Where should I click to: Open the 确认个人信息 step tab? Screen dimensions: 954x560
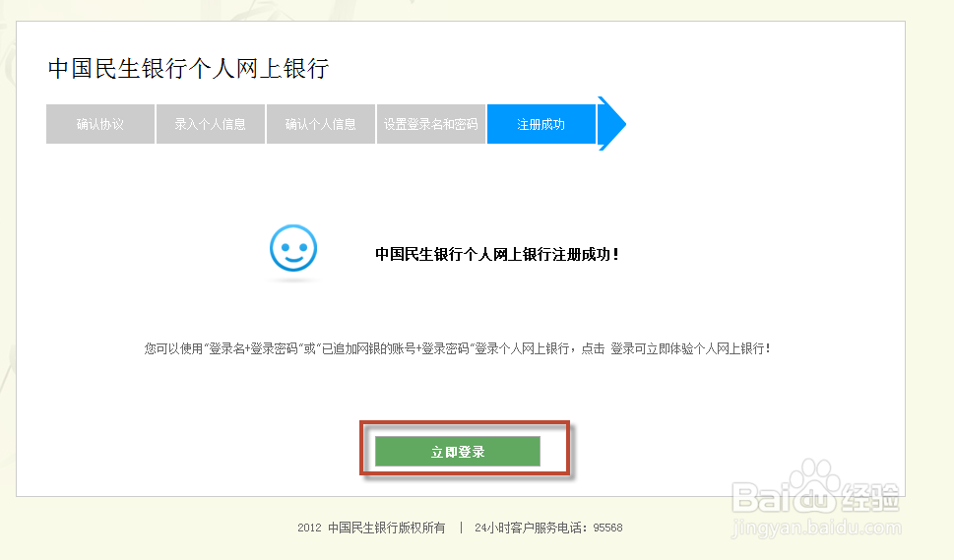pyautogui.click(x=321, y=124)
